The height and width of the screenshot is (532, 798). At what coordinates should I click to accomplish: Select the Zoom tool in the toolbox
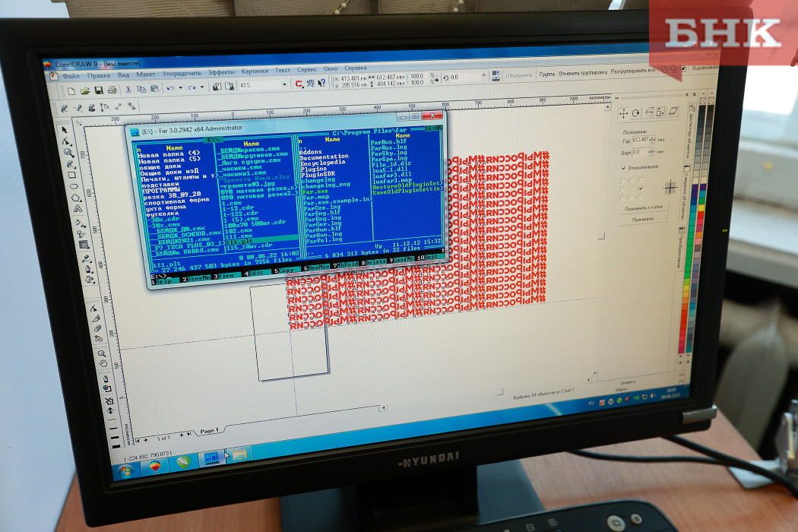coord(69,152)
